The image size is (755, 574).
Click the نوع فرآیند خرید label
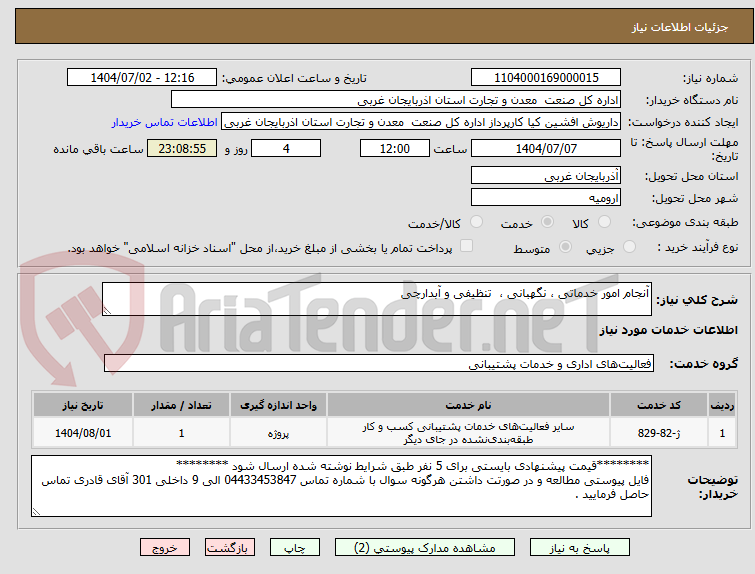point(698,248)
